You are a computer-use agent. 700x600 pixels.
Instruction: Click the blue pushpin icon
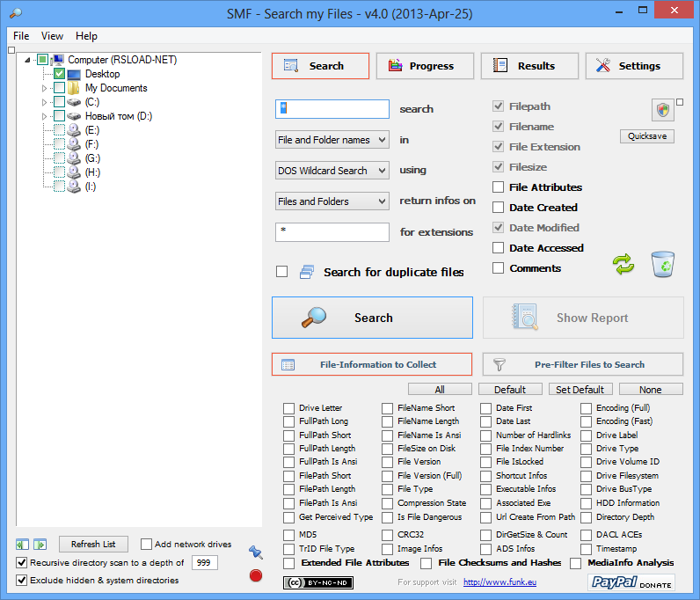[256, 552]
